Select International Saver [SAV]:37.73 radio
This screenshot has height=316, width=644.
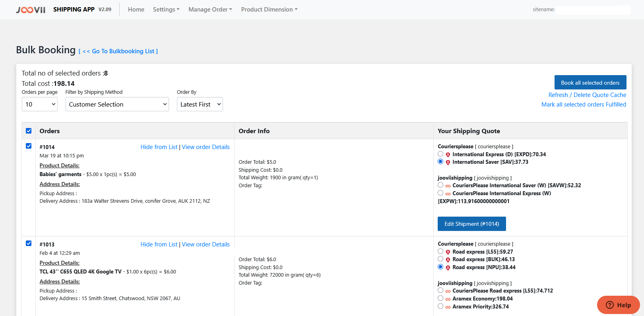pos(440,161)
